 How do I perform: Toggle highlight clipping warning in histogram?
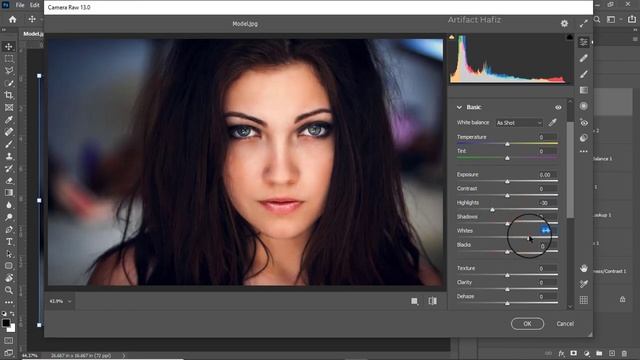[569, 38]
